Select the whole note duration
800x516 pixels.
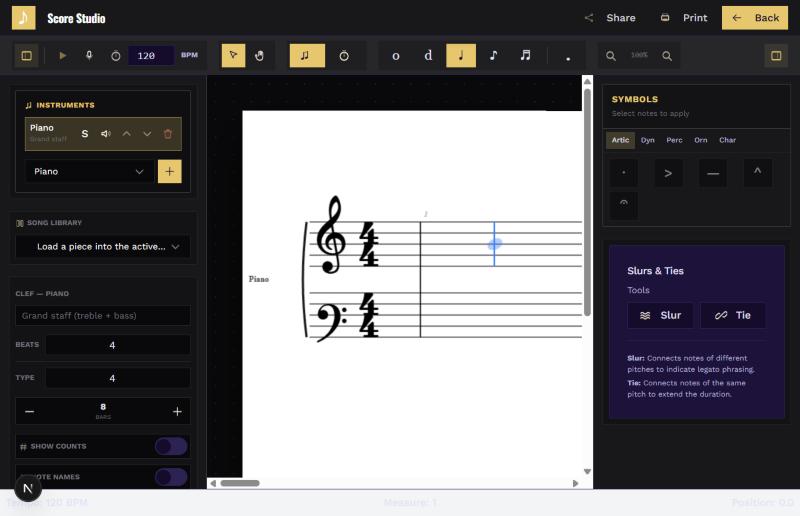click(395, 56)
